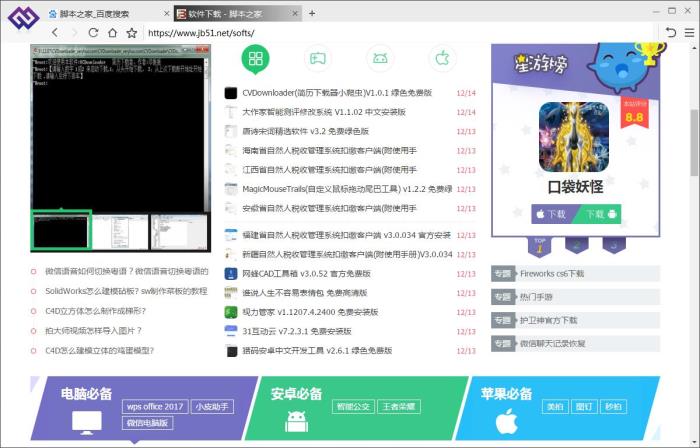This screenshot has width=700, height=448.
Task: Open the browser hamburger menu
Action: tap(687, 32)
